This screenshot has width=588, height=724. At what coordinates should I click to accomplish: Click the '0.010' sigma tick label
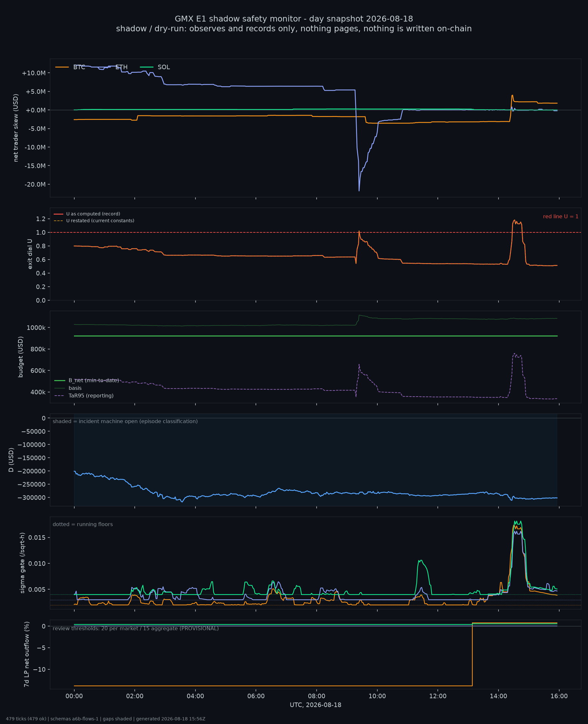coord(37,564)
